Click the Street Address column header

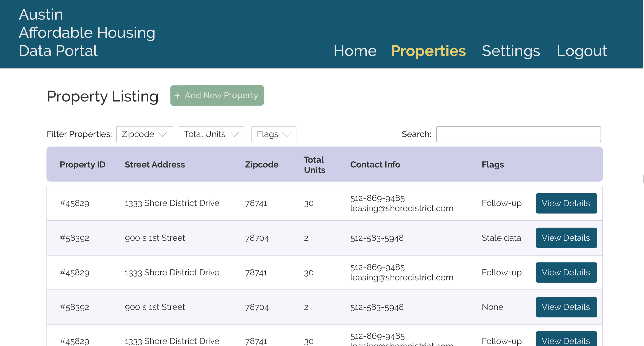coord(155,164)
